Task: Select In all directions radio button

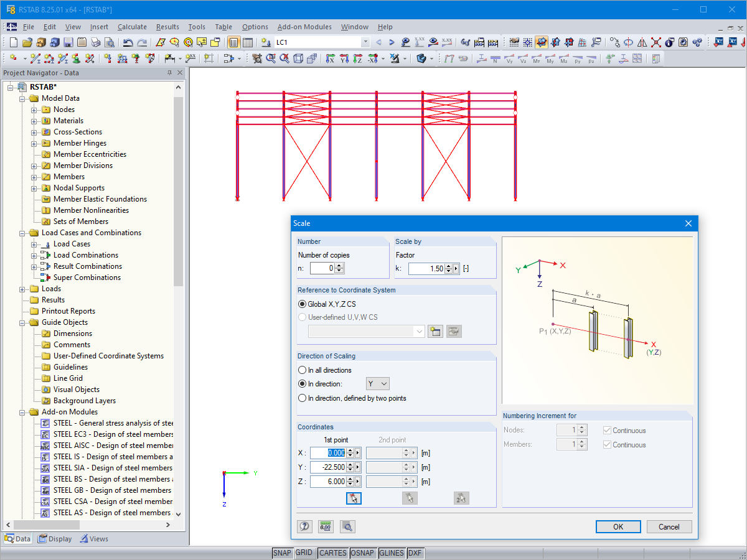Action: pyautogui.click(x=303, y=370)
